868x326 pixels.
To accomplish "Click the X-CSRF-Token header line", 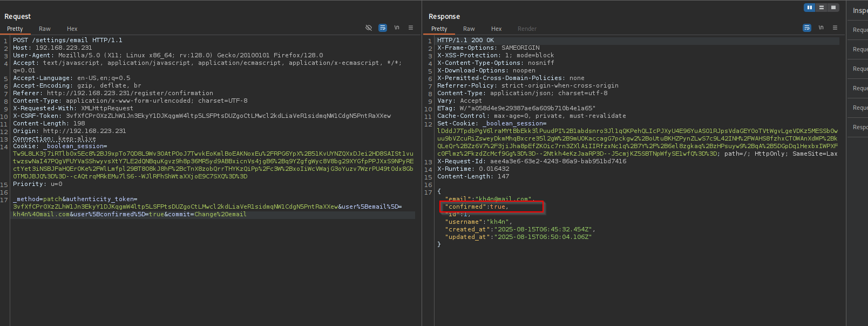I will tap(202, 116).
